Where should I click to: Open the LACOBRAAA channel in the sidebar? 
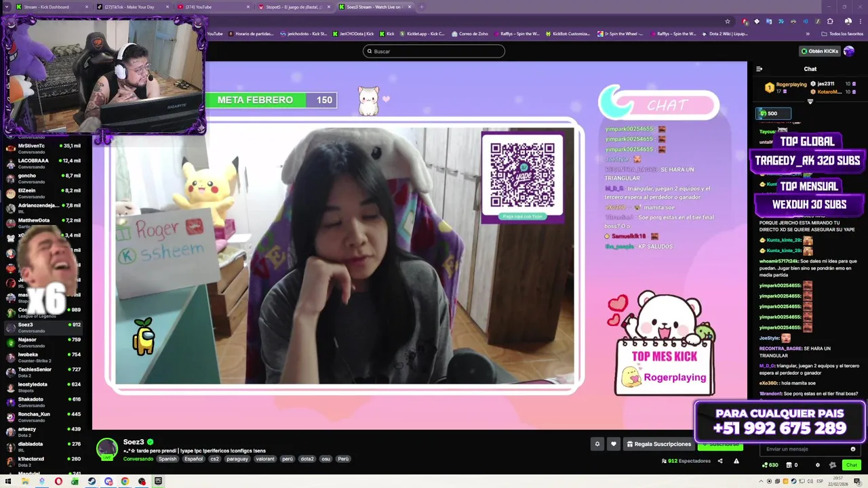coord(45,163)
